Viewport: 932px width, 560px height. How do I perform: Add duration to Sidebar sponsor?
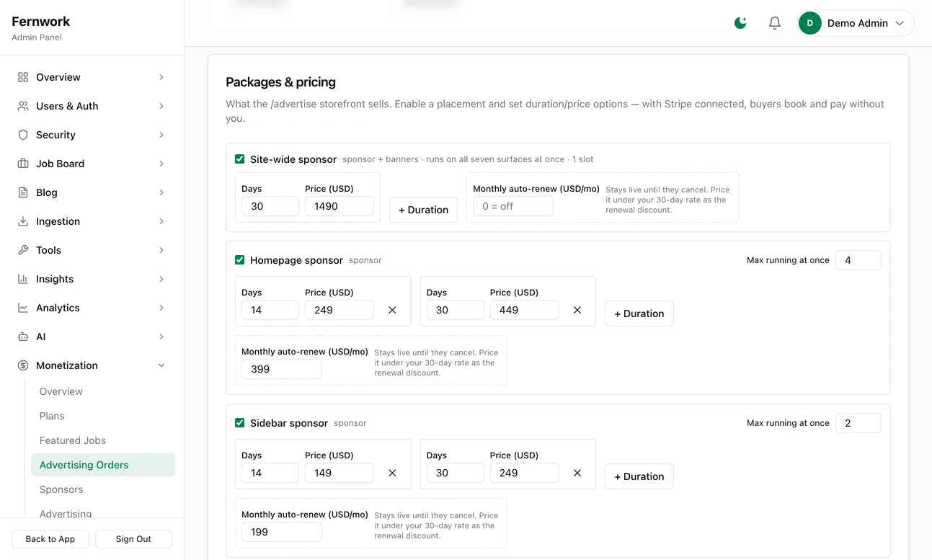(639, 476)
